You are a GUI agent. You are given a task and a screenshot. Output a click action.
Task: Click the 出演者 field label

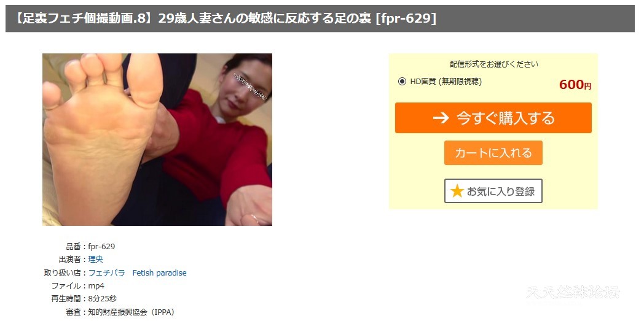point(70,260)
